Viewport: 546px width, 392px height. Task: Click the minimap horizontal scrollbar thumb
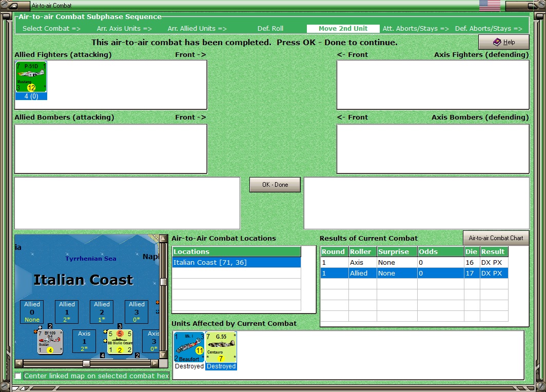click(86, 363)
